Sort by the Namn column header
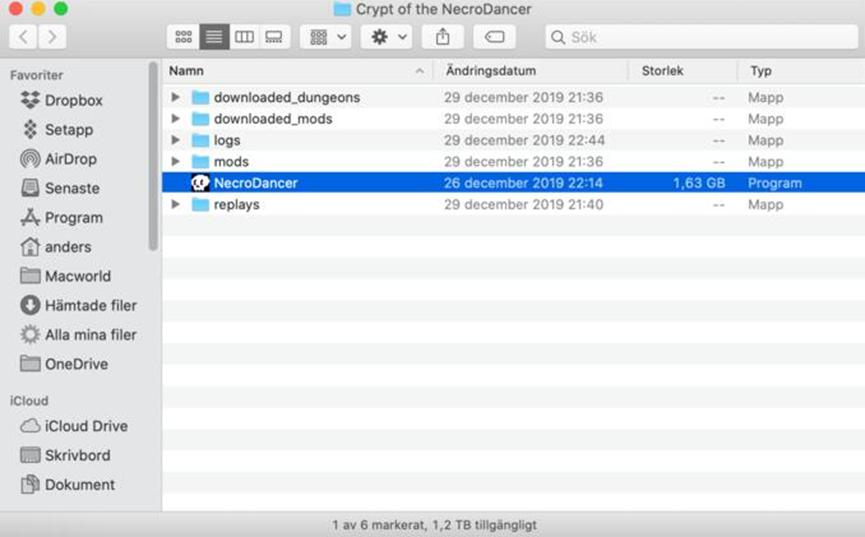Viewport: 865px width, 537px height. [290, 71]
